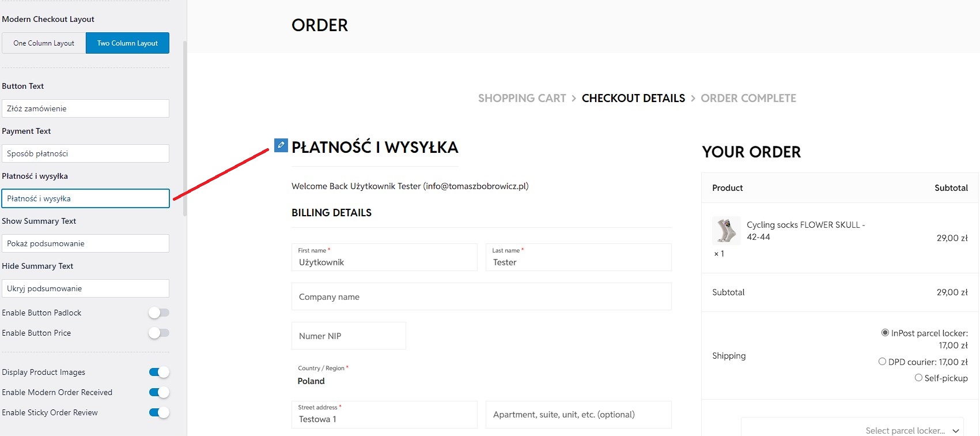The height and width of the screenshot is (436, 980).
Task: Toggle Enable Sticky Order Review switch
Action: 159,412
